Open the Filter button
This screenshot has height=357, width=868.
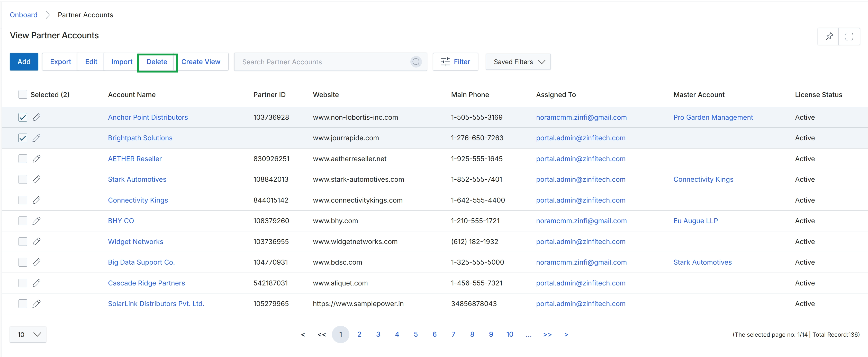click(455, 62)
